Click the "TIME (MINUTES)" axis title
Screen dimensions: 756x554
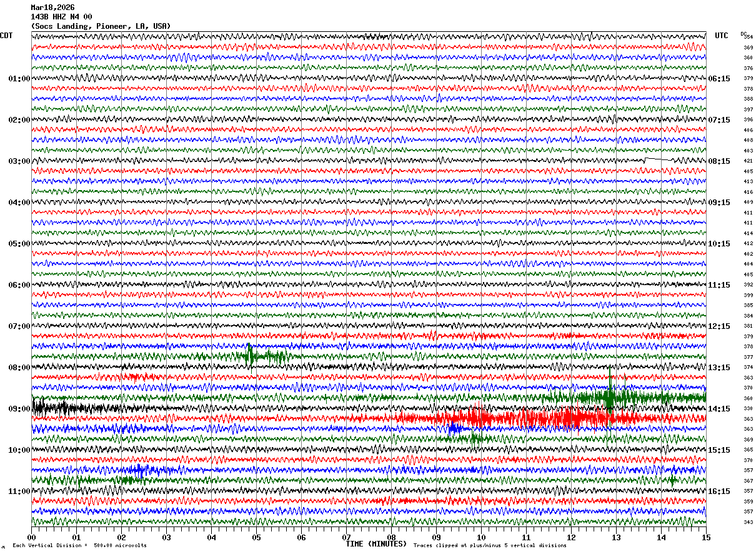pos(376,544)
